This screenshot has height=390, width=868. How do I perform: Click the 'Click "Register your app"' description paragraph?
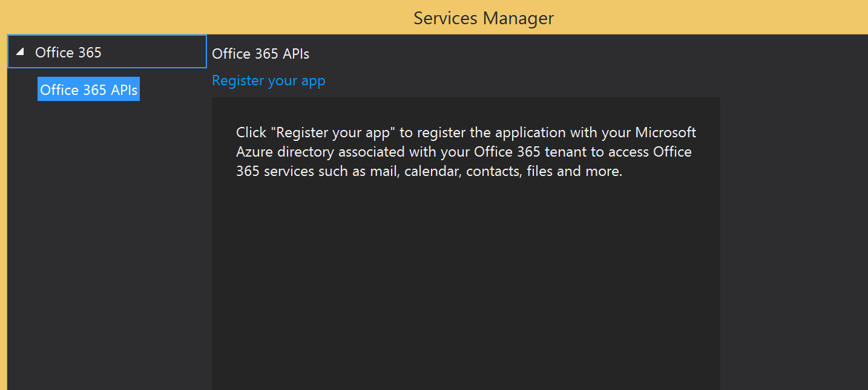coord(466,152)
